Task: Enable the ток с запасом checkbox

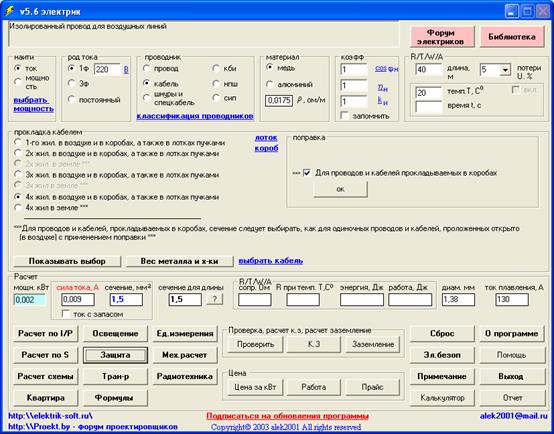Action: (x=66, y=314)
